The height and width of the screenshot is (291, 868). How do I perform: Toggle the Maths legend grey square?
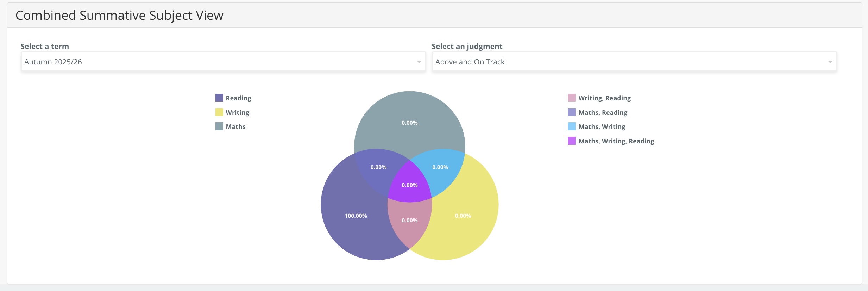(x=219, y=126)
